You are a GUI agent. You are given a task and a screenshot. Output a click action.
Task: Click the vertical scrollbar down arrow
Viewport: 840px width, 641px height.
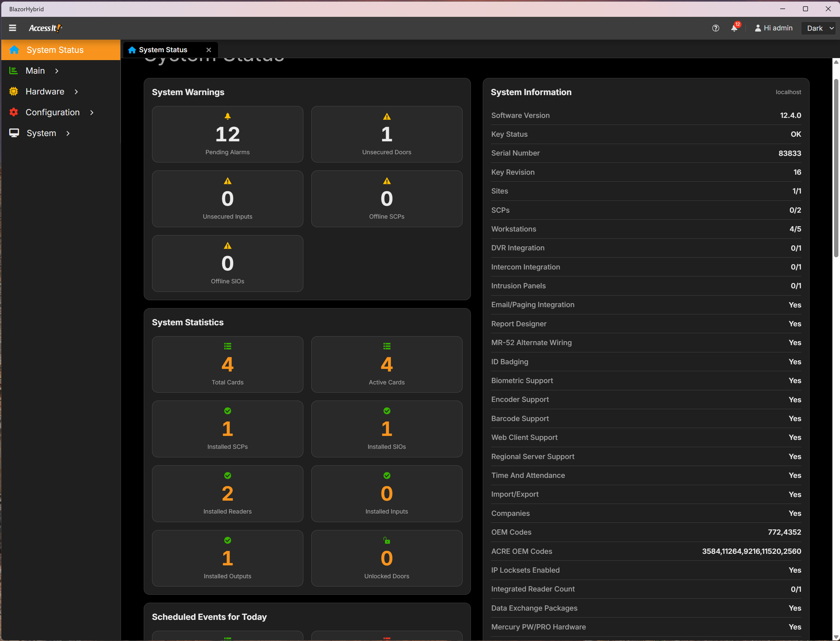pos(836,637)
